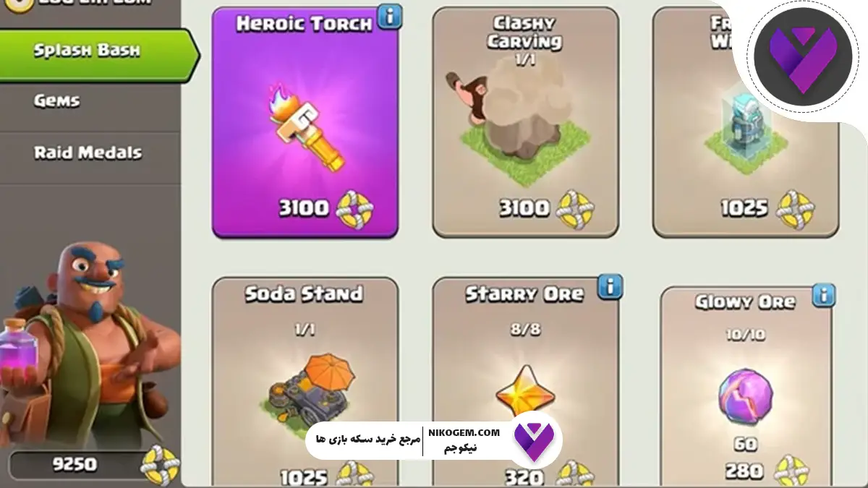Buy Heroic Torch for 3100 medals
Screen dimensions: 868x488
pyautogui.click(x=326, y=208)
